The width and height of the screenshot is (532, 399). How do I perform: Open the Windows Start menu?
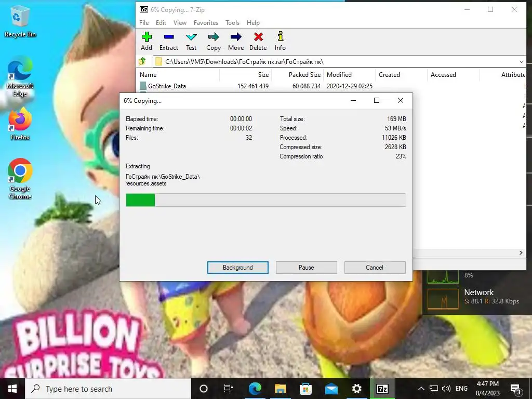tap(12, 389)
